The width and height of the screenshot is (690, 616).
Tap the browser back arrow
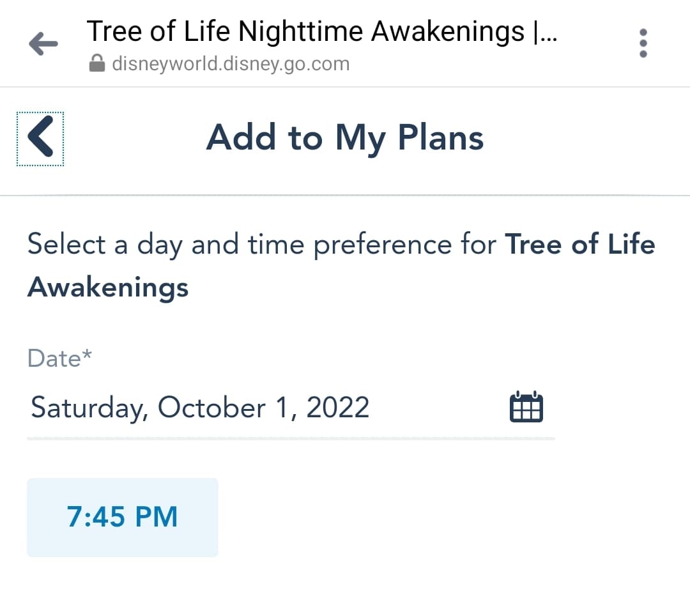[43, 43]
